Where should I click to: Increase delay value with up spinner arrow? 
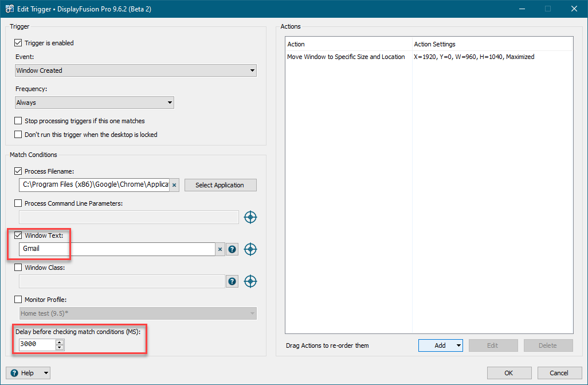pos(60,342)
